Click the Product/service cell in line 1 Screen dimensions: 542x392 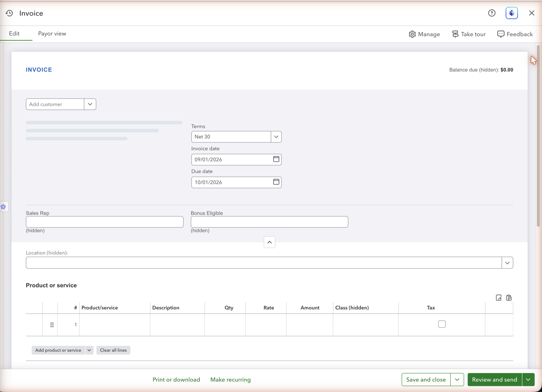click(x=115, y=325)
